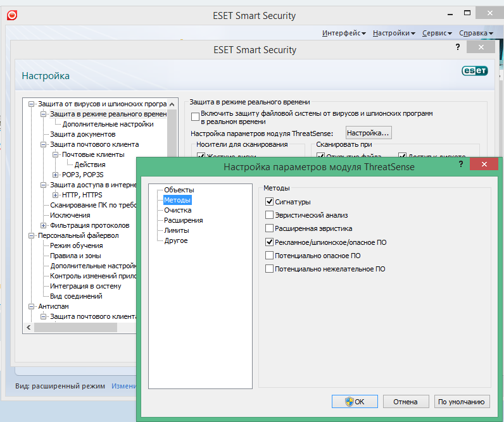This screenshot has width=504, height=422.
Task: Select Расширения in ThreatSense tree
Action: (184, 220)
